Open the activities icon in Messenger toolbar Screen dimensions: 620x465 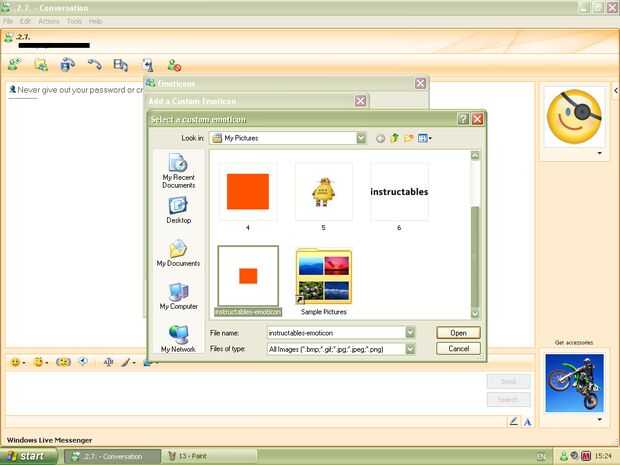point(120,64)
